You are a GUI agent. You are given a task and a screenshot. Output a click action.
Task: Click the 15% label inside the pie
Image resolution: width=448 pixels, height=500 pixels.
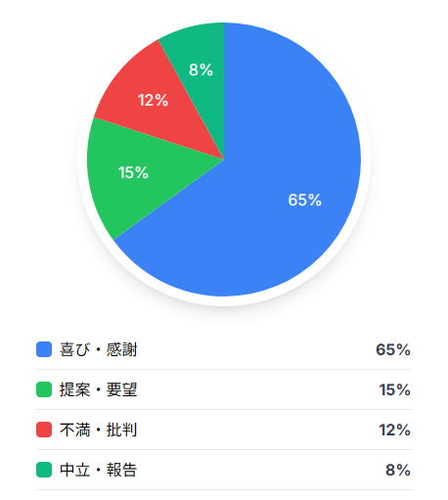pyautogui.click(x=133, y=172)
